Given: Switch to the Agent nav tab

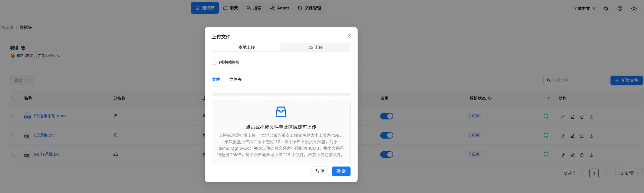Looking at the screenshot, I should 280,8.
